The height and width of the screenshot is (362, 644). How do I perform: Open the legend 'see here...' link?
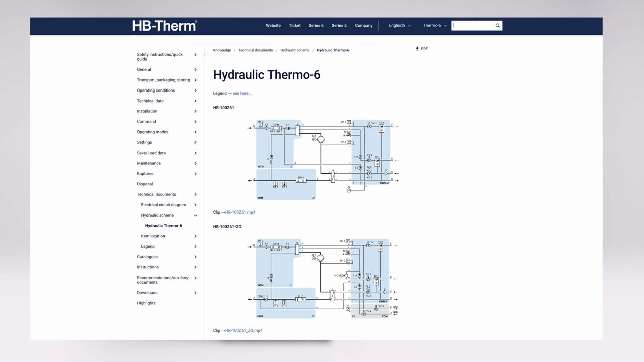(x=242, y=93)
